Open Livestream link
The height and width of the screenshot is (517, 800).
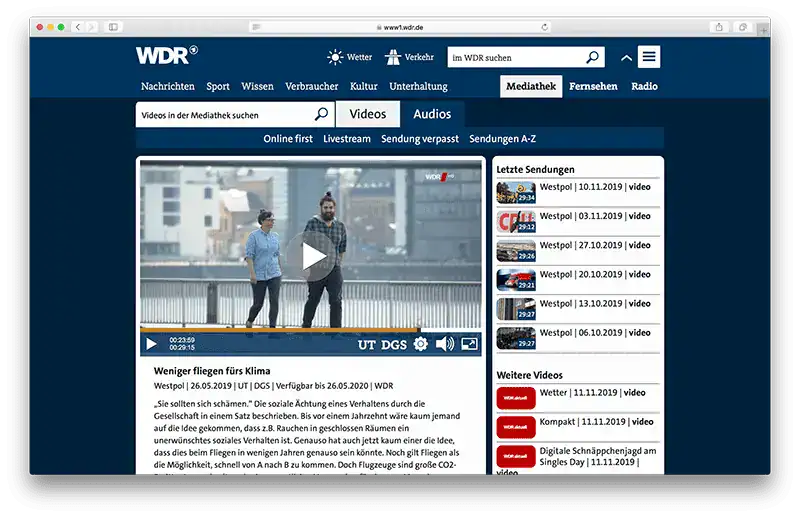pyautogui.click(x=347, y=139)
